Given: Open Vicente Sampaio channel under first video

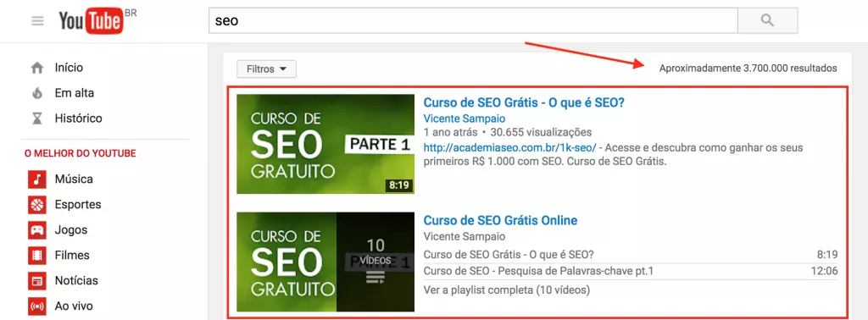Looking at the screenshot, I should 464,119.
